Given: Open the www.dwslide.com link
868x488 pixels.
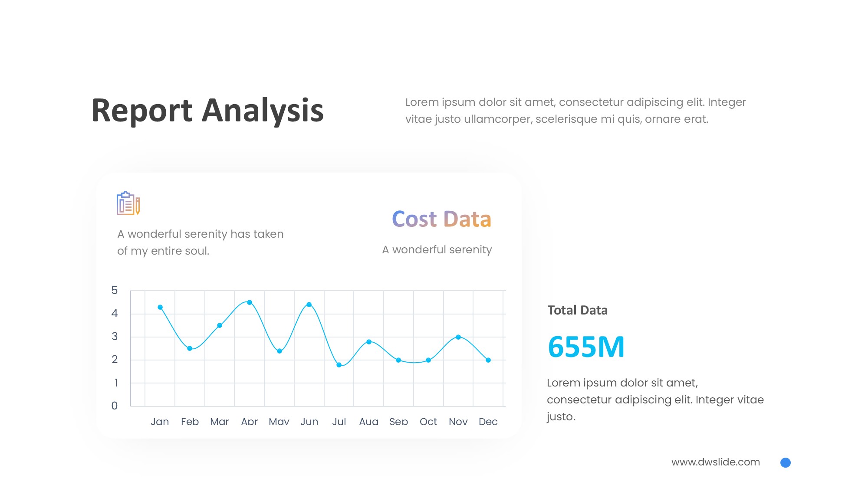Looking at the screenshot, I should [x=715, y=462].
